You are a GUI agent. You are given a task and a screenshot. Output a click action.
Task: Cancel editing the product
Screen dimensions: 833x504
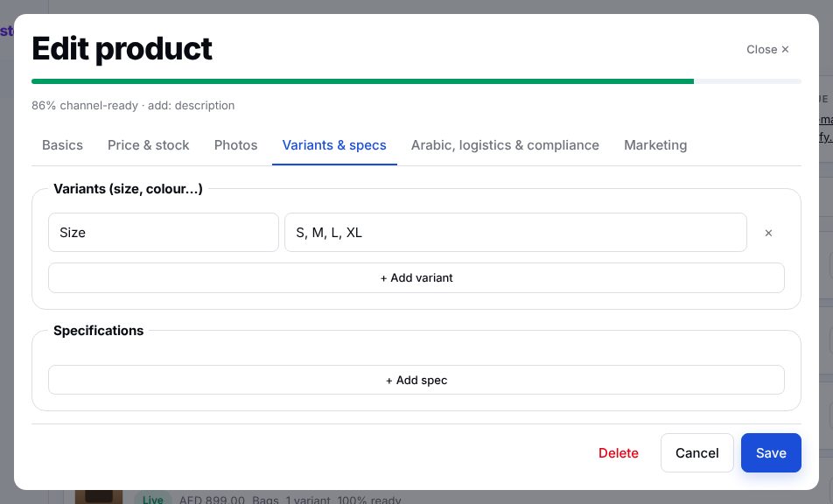pyautogui.click(x=697, y=453)
